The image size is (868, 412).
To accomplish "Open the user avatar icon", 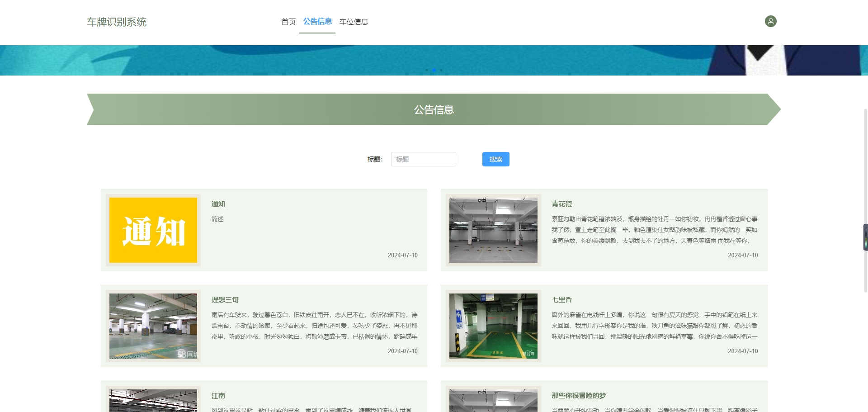I will (770, 21).
